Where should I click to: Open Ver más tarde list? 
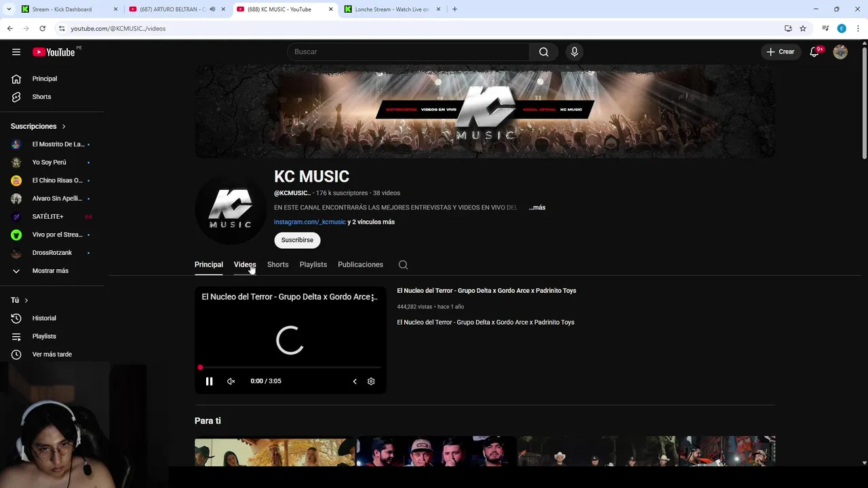point(53,354)
